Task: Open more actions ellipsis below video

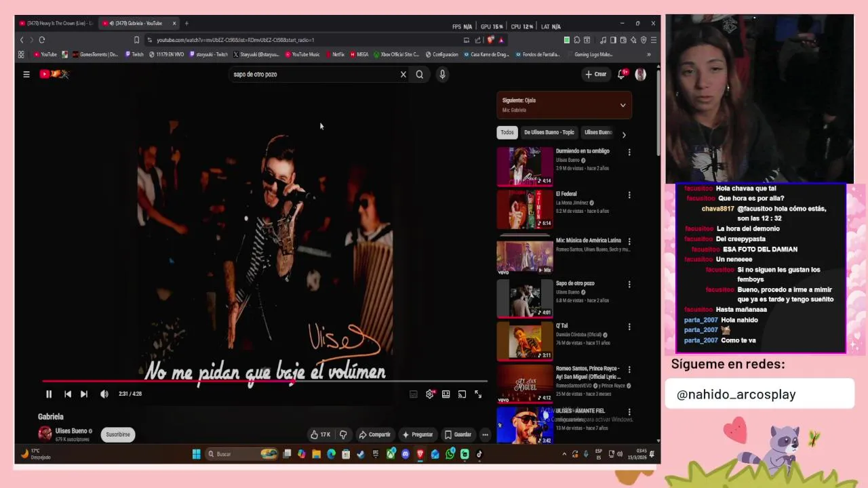Action: (485, 434)
